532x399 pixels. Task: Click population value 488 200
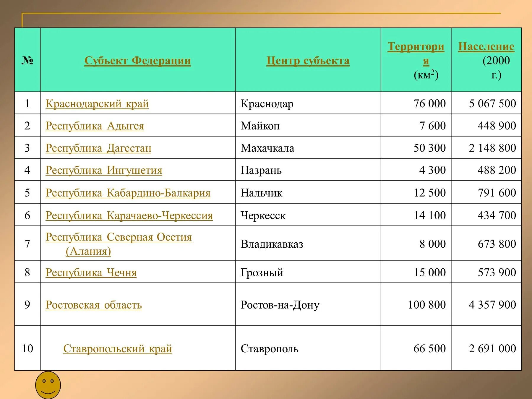tap(497, 170)
